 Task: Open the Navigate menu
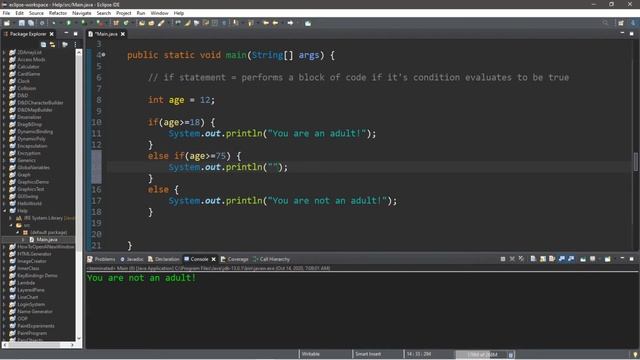[x=82, y=13]
